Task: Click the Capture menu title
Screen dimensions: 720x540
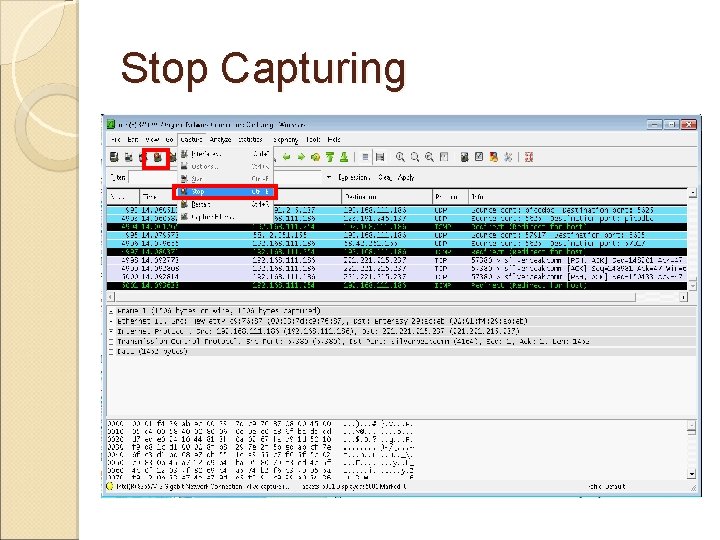Action: pos(191,139)
